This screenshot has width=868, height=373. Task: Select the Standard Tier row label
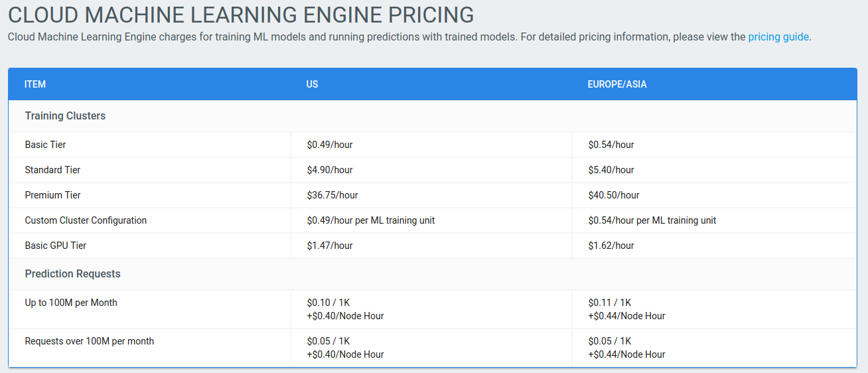point(52,170)
